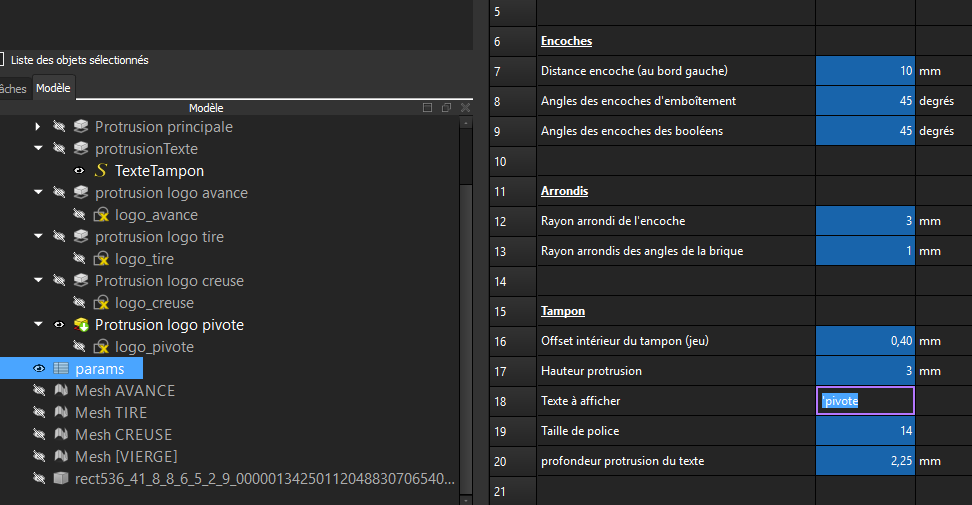Image resolution: width=972 pixels, height=505 pixels.
Task: Show the Mesh TIRE object
Action: pos(39,413)
